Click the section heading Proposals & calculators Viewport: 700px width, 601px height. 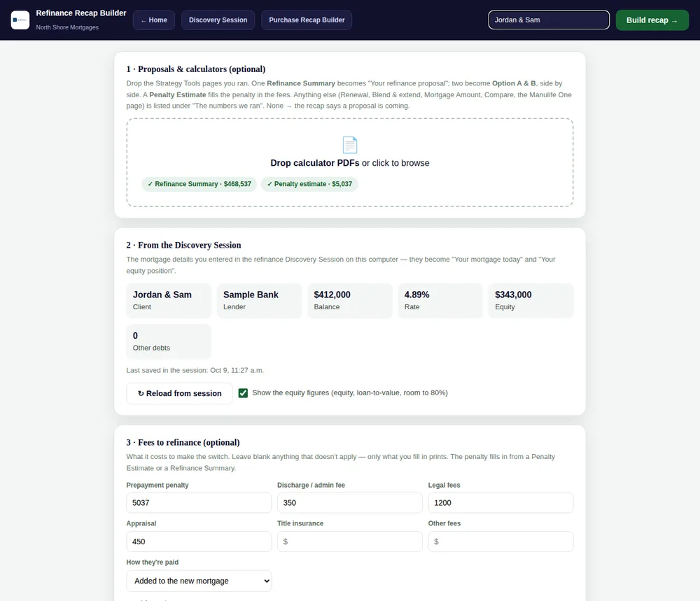[195, 69]
